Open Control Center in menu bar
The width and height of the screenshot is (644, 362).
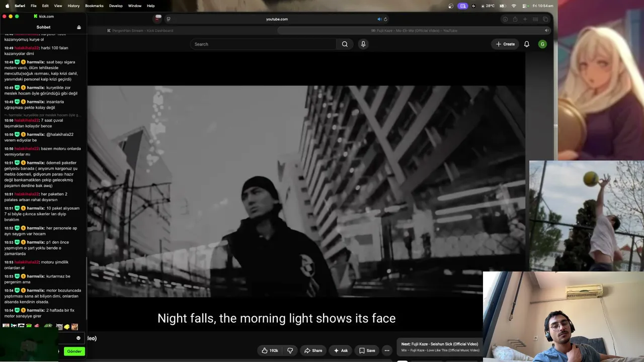click(x=525, y=6)
